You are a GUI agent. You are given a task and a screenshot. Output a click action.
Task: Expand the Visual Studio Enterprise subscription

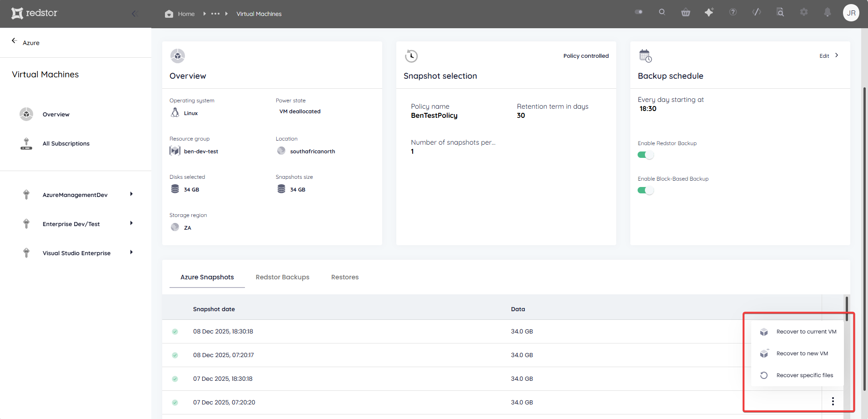131,252
